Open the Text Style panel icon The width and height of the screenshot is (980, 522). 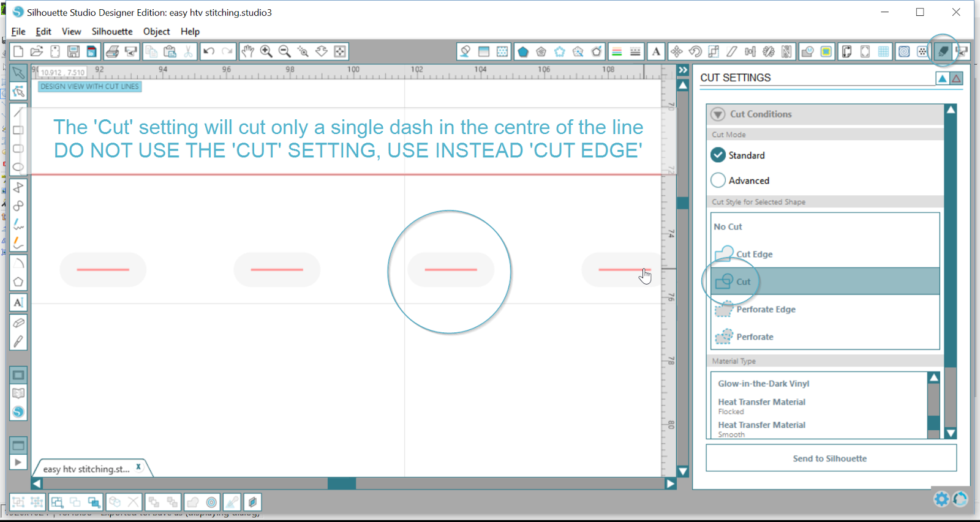pyautogui.click(x=656, y=51)
